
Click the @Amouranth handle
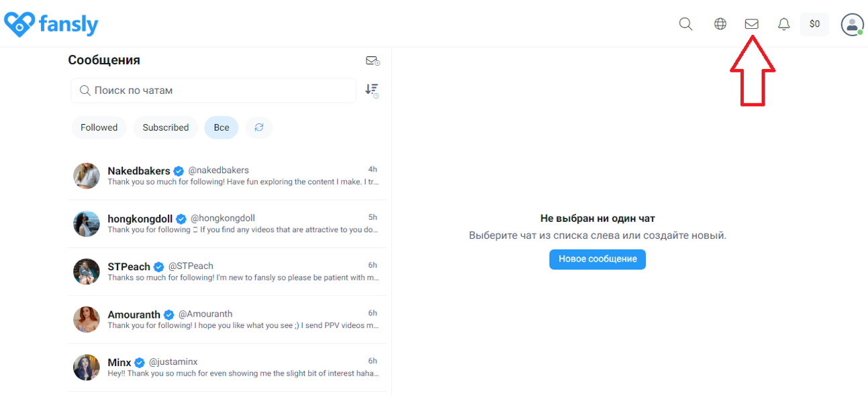tap(205, 314)
